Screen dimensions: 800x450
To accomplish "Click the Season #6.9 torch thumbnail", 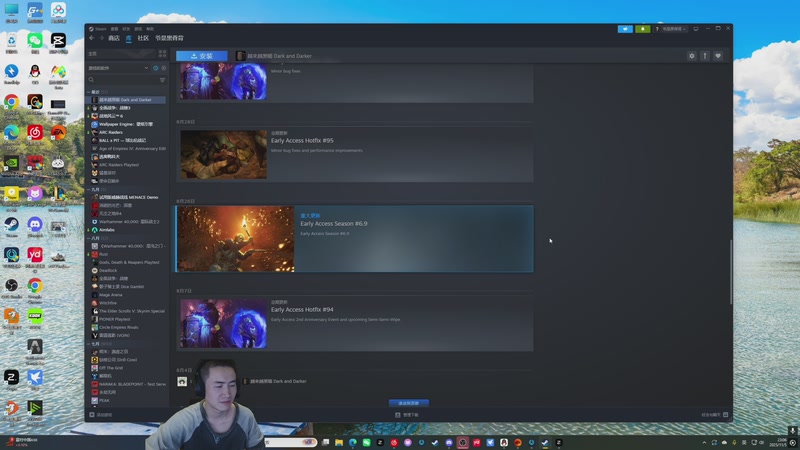I will (236, 239).
